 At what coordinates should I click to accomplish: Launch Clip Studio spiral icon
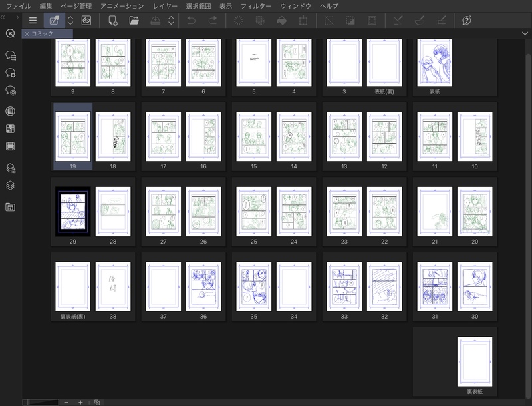86,21
